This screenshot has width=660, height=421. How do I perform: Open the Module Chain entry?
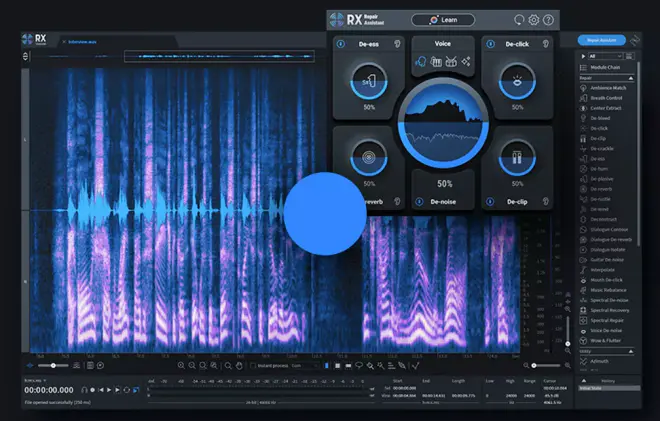[x=605, y=67]
